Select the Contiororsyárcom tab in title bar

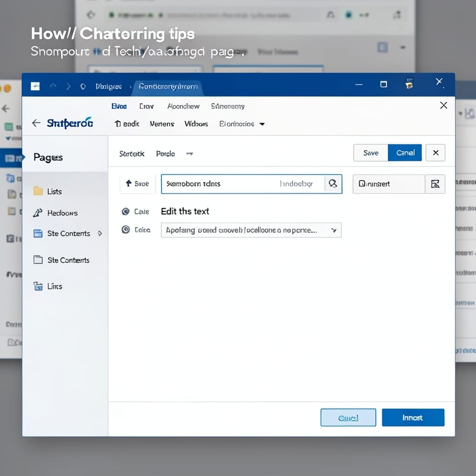tap(168, 86)
